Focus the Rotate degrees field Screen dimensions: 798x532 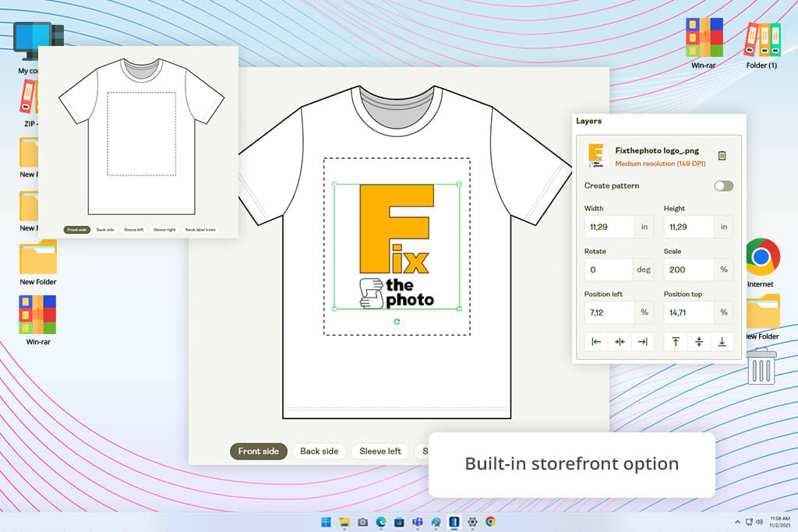(x=609, y=270)
